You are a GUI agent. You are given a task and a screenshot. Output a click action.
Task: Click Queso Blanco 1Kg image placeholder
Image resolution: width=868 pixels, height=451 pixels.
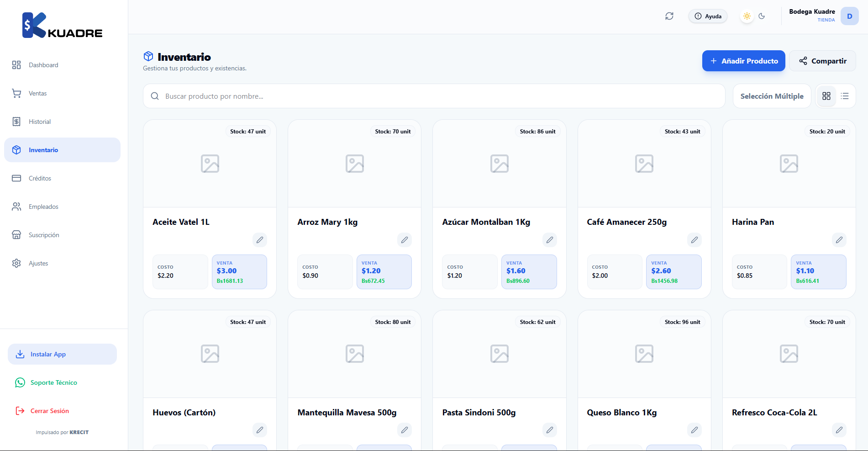[644, 354]
